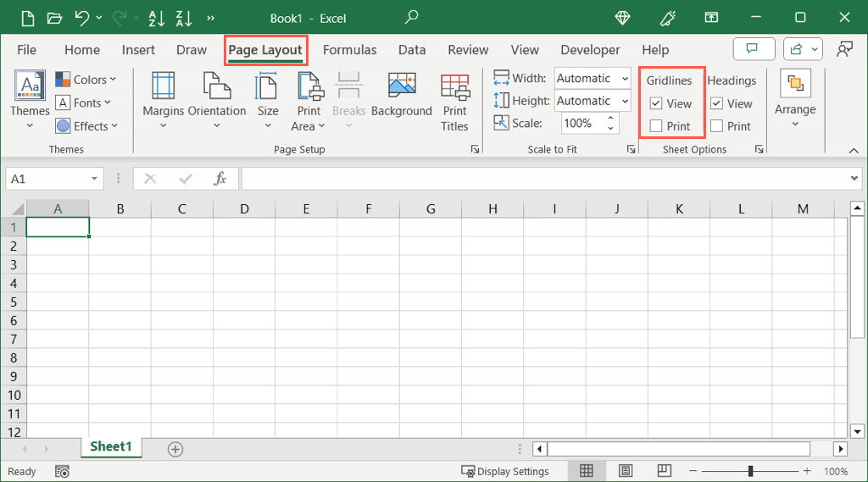Switch to Page Break Preview view
The height and width of the screenshot is (482, 868).
(664, 471)
